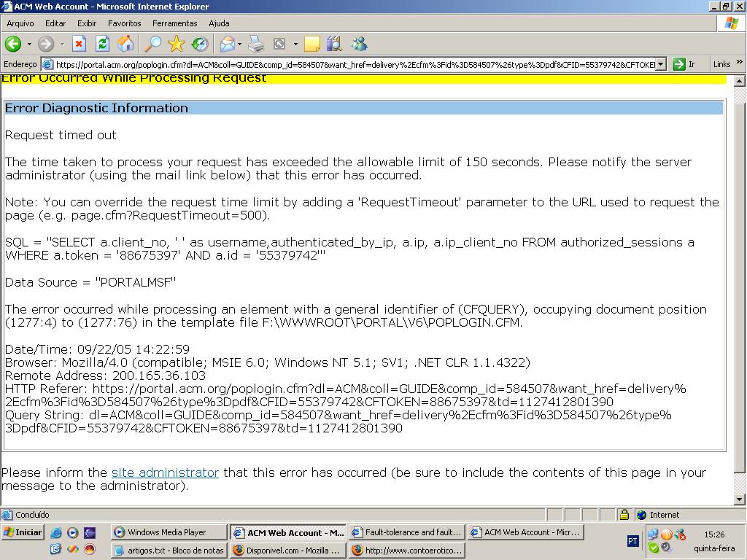The image size is (747, 560).
Task: Go back with the green Back arrow
Action: click(x=13, y=44)
